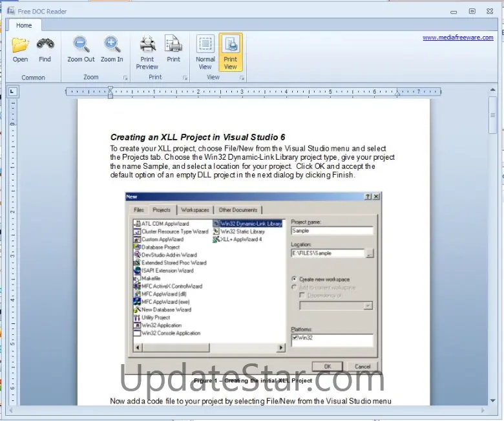The height and width of the screenshot is (421, 504).
Task: Select Add to current workspace radio button
Action: point(294,287)
